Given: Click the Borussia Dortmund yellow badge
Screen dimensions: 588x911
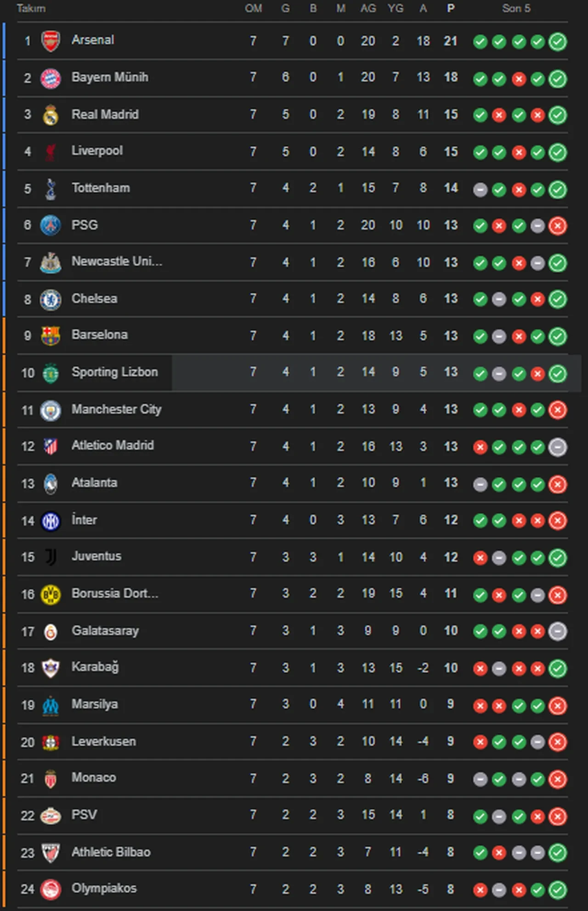Looking at the screenshot, I should click(51, 594).
